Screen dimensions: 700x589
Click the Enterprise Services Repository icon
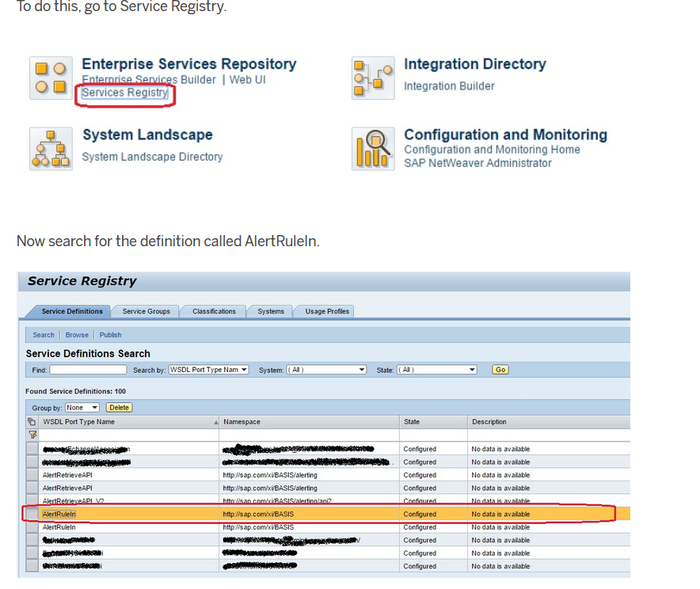[51, 78]
